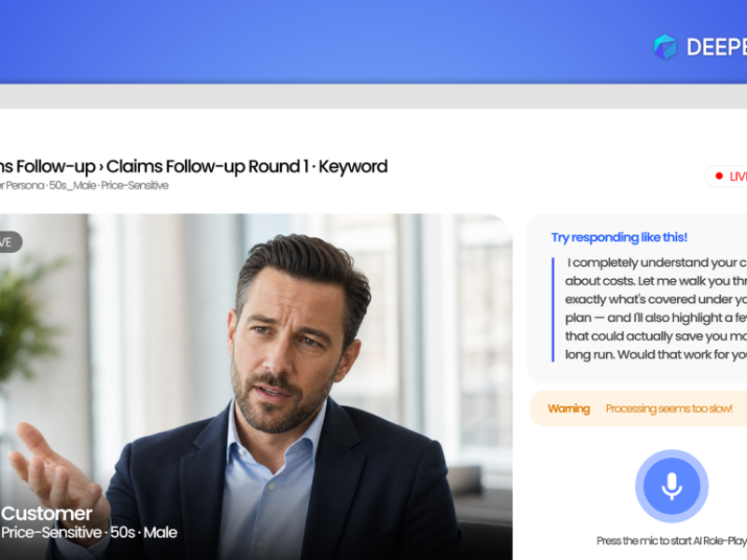Click the gray bar below header
The image size is (747, 560).
click(x=373, y=97)
